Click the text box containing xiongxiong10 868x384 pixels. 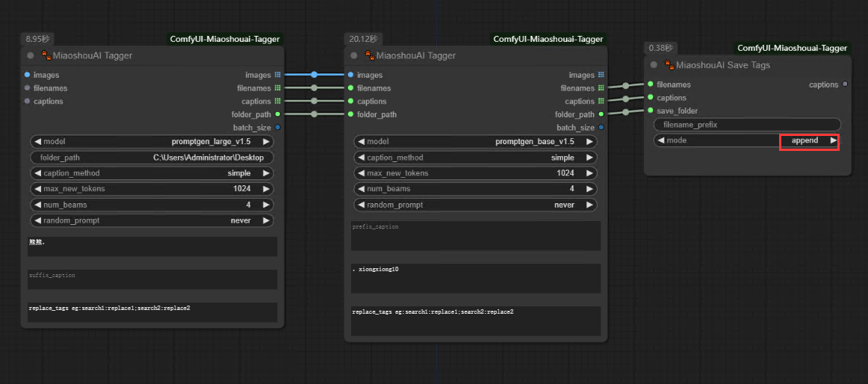(475, 278)
